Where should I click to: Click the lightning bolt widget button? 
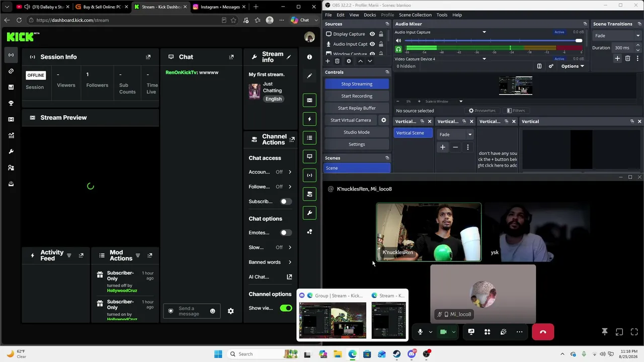point(309,119)
